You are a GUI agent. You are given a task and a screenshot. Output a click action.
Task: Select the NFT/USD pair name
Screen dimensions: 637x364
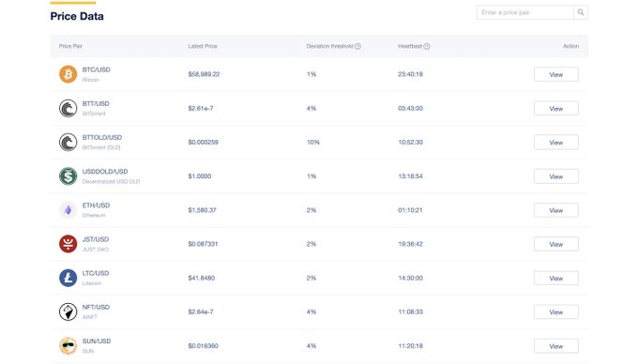click(x=96, y=307)
